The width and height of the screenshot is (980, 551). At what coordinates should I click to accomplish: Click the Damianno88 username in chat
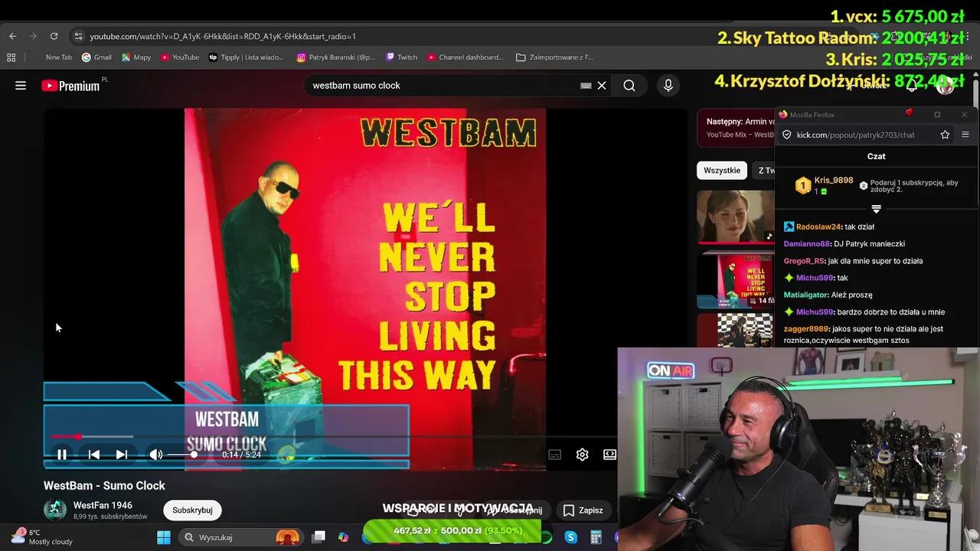pyautogui.click(x=807, y=244)
